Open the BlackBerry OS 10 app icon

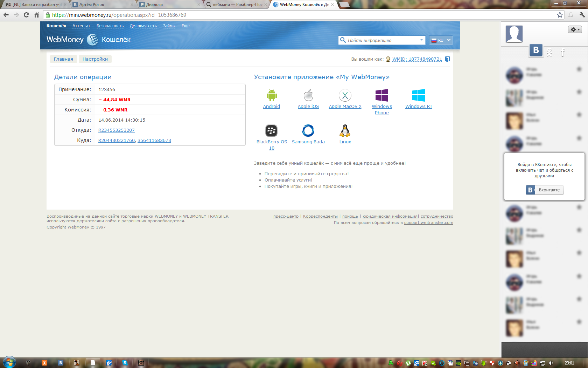(x=272, y=131)
